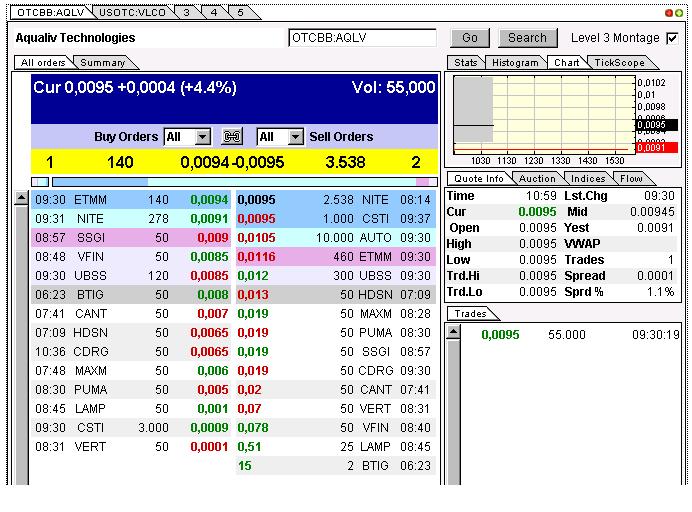Screen dimensions: 692x512
Task: Click the red dot at window corner
Action: coord(669,13)
